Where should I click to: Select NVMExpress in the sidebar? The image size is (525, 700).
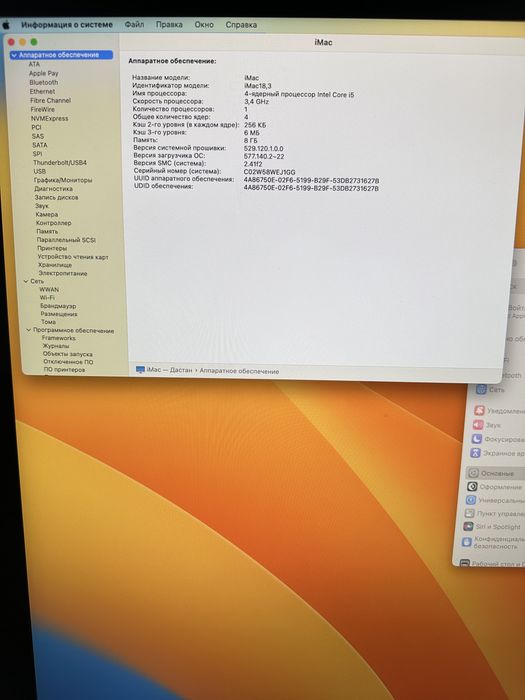(x=50, y=118)
